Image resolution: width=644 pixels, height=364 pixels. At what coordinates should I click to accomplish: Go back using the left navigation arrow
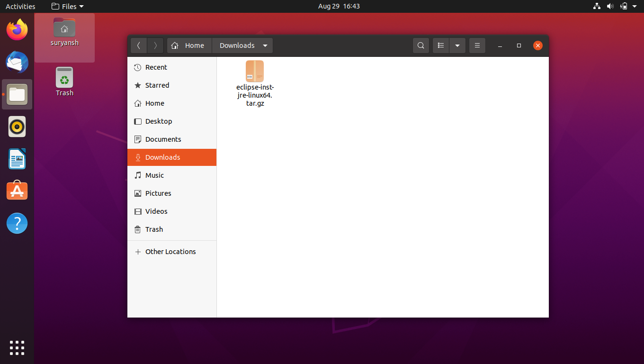coord(138,45)
